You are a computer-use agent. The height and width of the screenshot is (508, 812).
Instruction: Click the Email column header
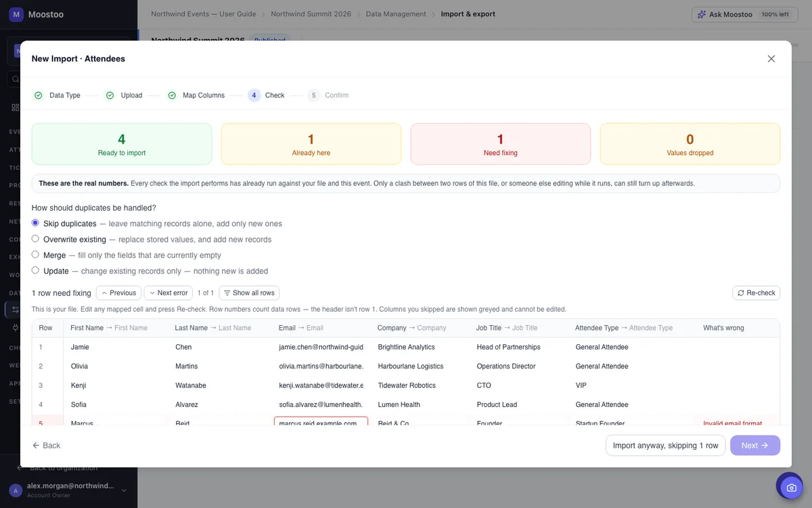click(301, 328)
